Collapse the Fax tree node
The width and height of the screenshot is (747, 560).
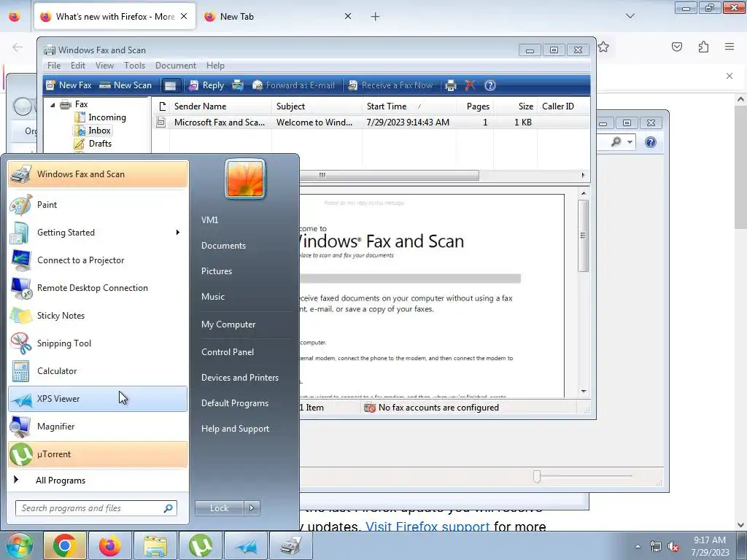(x=53, y=104)
